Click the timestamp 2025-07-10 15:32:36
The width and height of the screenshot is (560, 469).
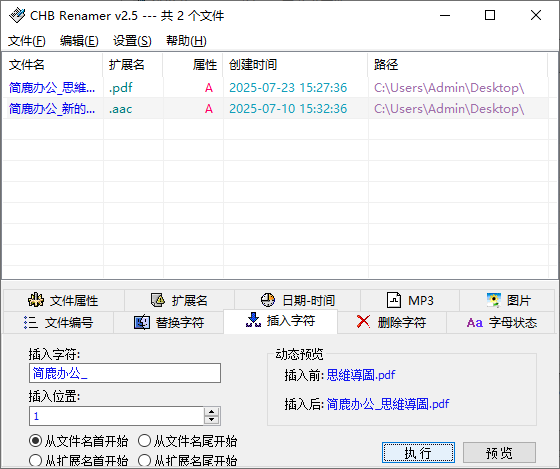(288, 109)
